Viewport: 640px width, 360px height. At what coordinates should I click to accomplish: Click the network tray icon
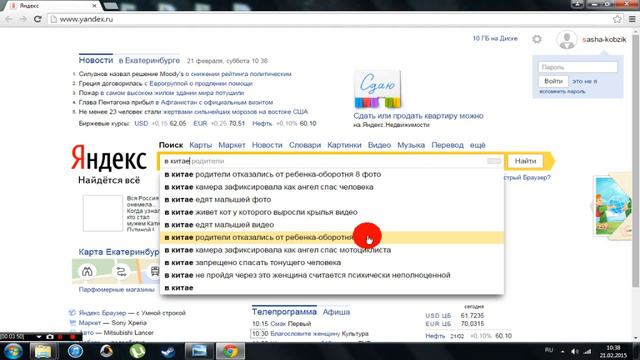(587, 351)
